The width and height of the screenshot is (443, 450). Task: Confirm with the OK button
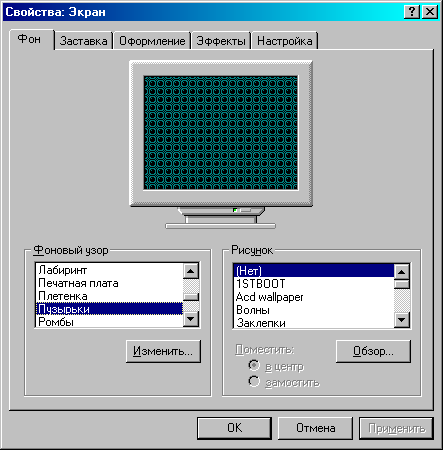point(234,428)
